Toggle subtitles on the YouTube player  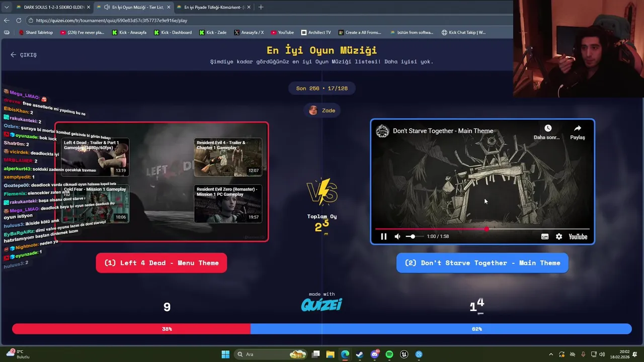click(545, 236)
